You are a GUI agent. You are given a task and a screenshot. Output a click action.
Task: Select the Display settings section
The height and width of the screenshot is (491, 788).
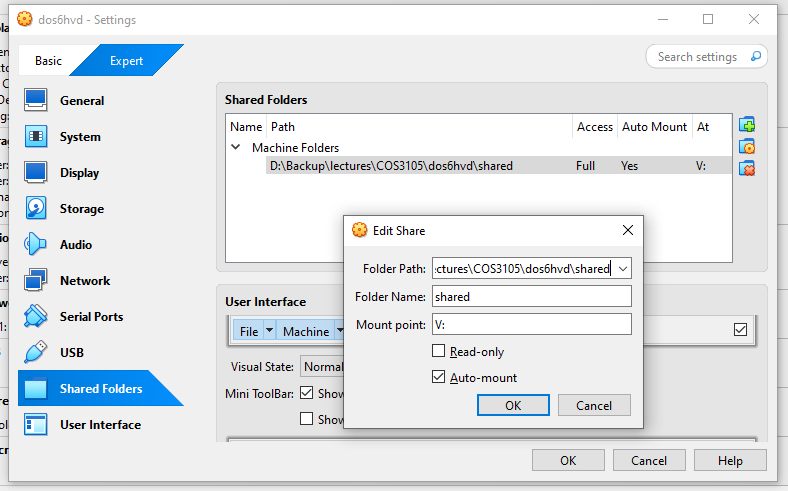click(79, 173)
